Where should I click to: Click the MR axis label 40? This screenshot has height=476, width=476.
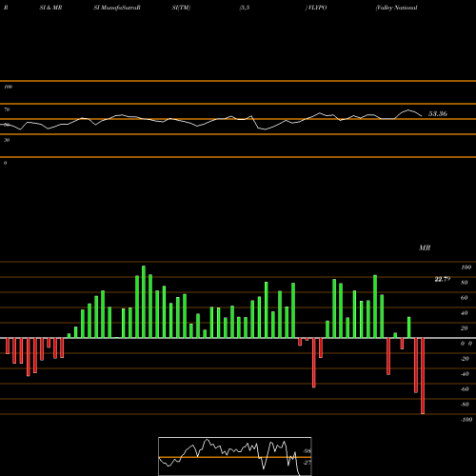pyautogui.click(x=465, y=313)
